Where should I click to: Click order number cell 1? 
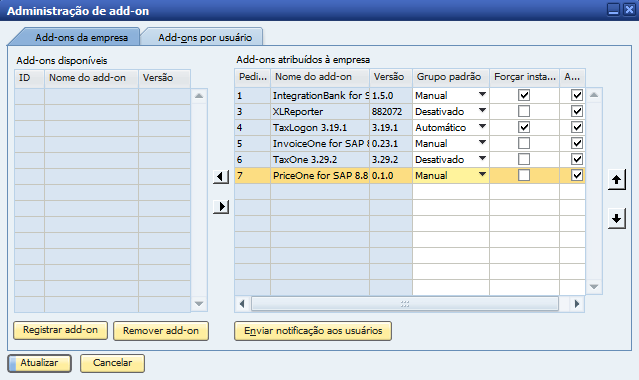(x=253, y=95)
